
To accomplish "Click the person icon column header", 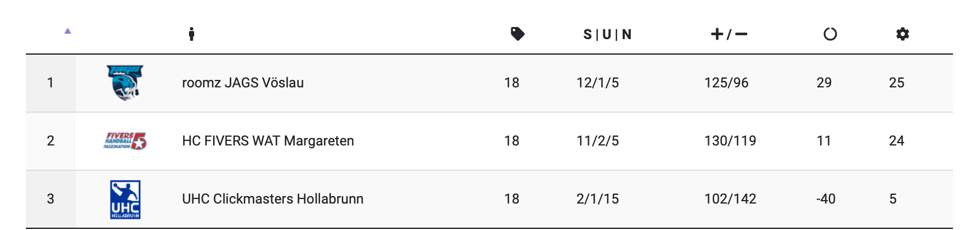I will tap(191, 34).
